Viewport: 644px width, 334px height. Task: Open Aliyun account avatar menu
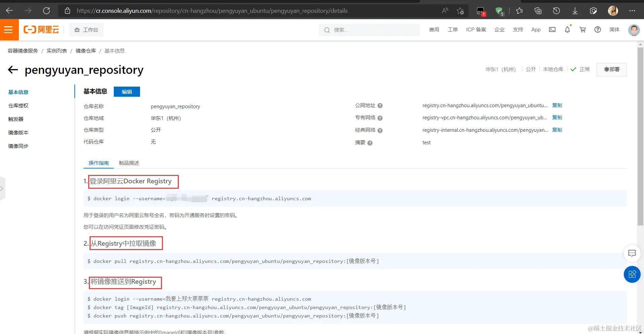pos(634,30)
